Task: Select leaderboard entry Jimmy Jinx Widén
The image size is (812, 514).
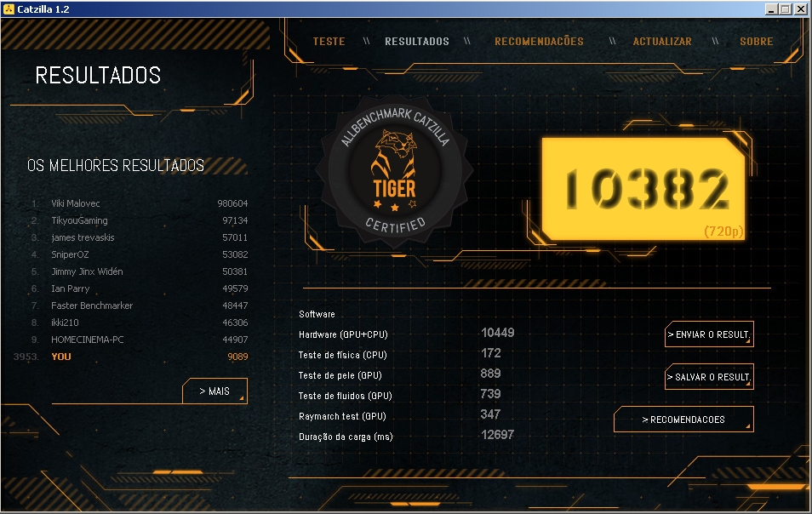Action: (x=140, y=271)
